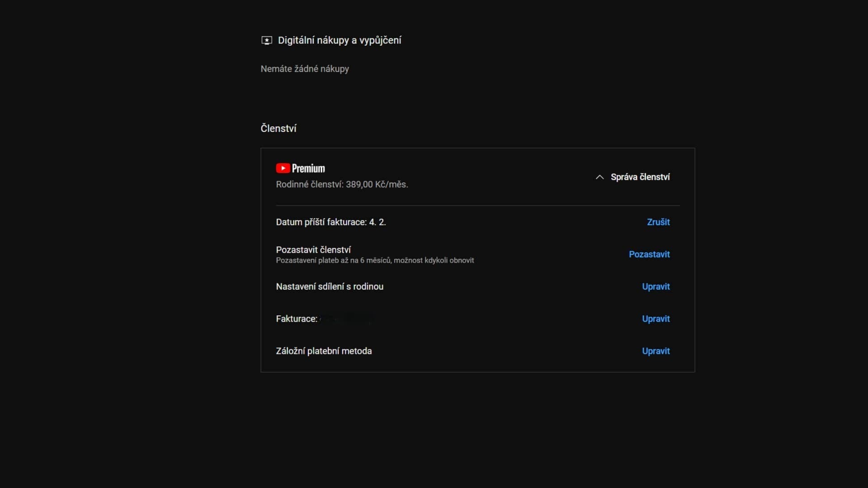Click the Rodinné členství price text
Screen dimensions: 868x488
tap(342, 184)
